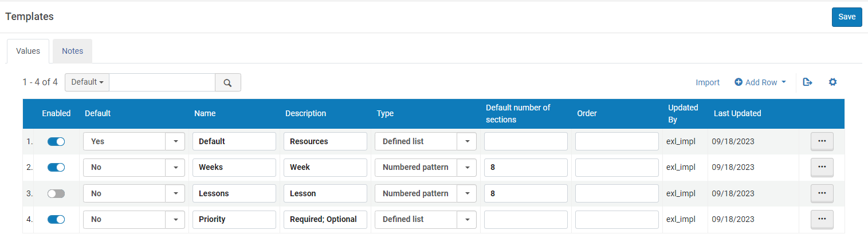Open row actions menu for Lessons row

pos(822,193)
